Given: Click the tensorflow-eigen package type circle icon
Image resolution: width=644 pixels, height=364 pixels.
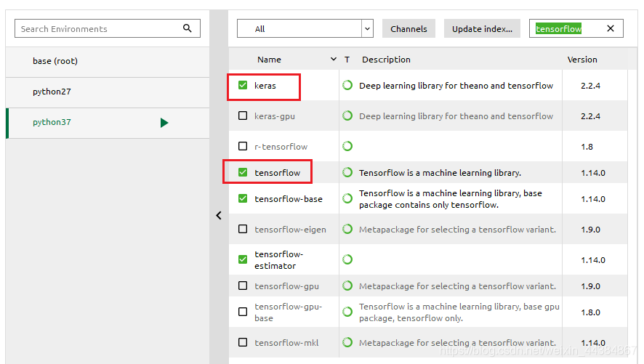Looking at the screenshot, I should pos(347,229).
